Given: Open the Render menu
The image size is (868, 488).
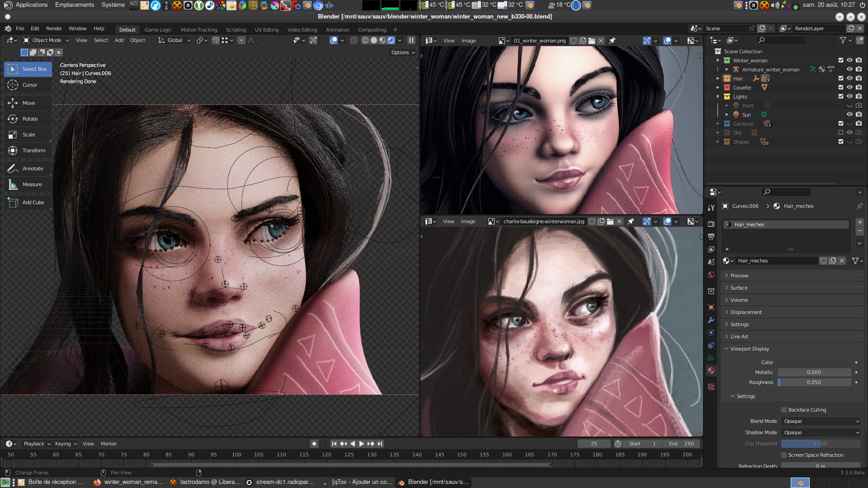Looking at the screenshot, I should tap(54, 28).
